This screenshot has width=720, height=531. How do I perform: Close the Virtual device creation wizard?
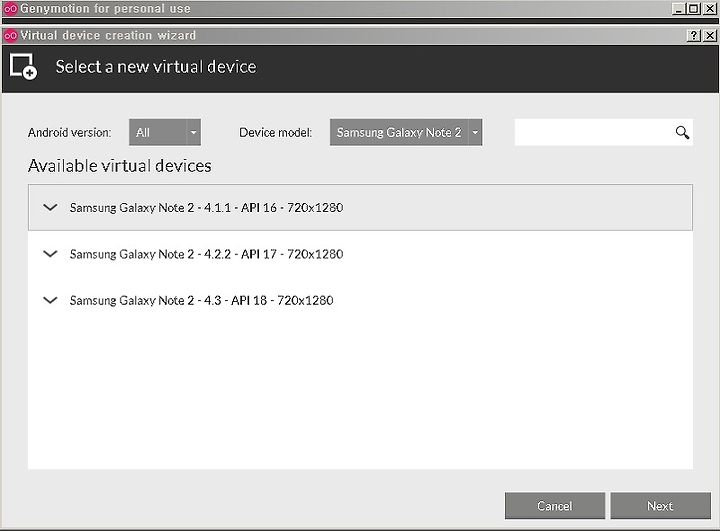(x=710, y=35)
